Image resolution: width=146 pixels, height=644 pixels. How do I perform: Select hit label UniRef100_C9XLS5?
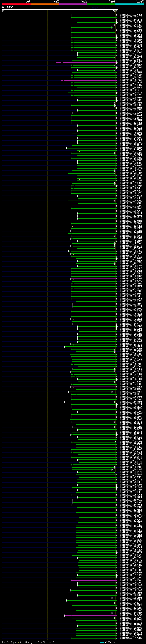click(x=131, y=183)
